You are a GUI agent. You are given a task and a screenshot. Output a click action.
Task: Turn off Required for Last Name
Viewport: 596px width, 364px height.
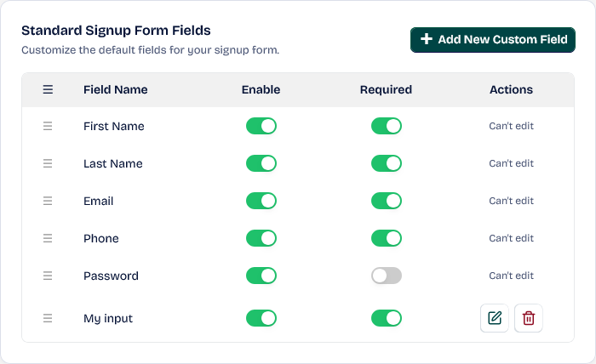386,163
